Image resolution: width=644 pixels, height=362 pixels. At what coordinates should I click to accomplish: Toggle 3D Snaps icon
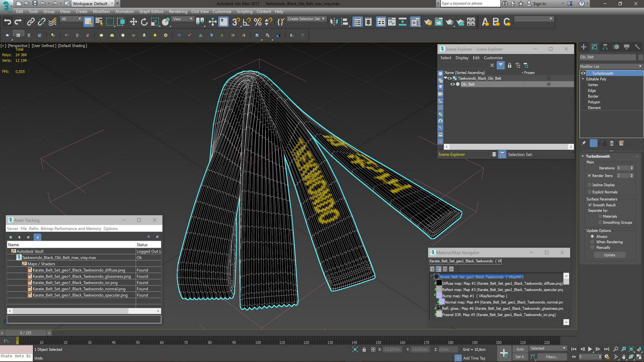click(236, 22)
